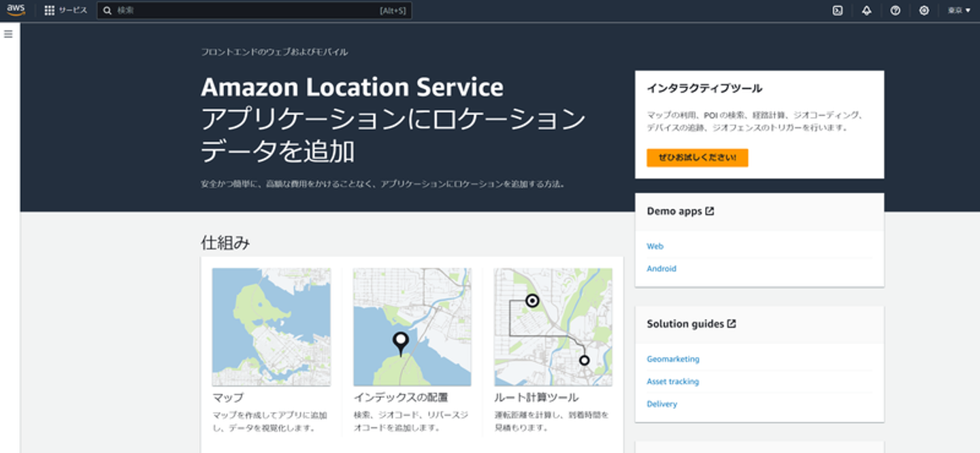Image resolution: width=980 pixels, height=453 pixels.
Task: Open the Android demo app link
Action: point(661,269)
